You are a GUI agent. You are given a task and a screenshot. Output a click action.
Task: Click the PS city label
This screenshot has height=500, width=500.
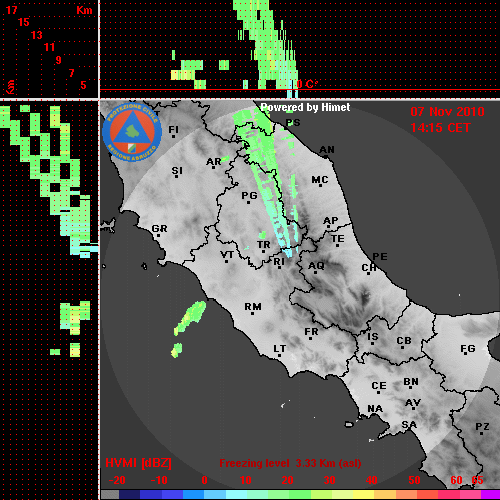(x=293, y=123)
